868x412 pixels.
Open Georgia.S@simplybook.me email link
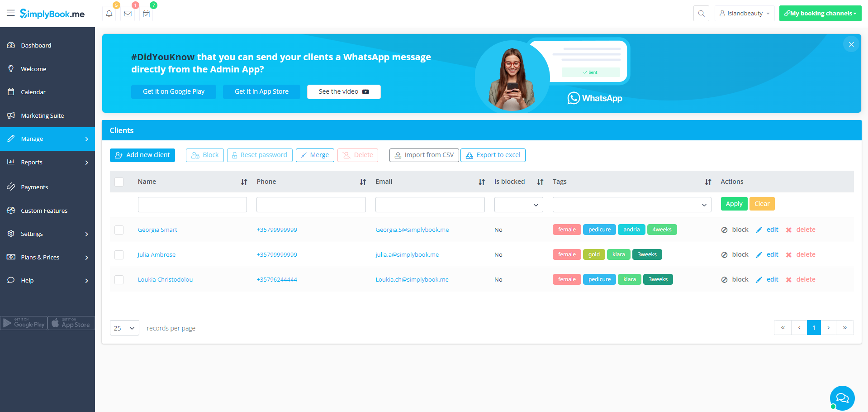coord(412,230)
